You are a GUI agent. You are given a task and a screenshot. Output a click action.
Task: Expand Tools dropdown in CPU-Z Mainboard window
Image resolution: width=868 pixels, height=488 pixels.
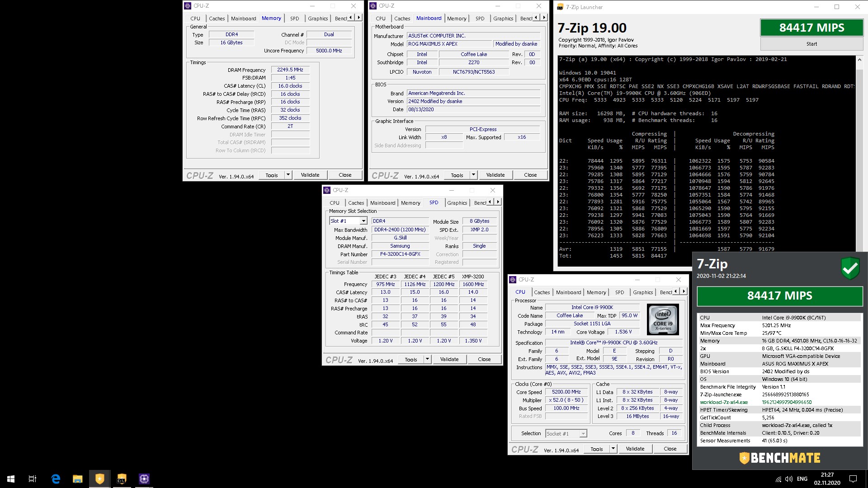[473, 175]
